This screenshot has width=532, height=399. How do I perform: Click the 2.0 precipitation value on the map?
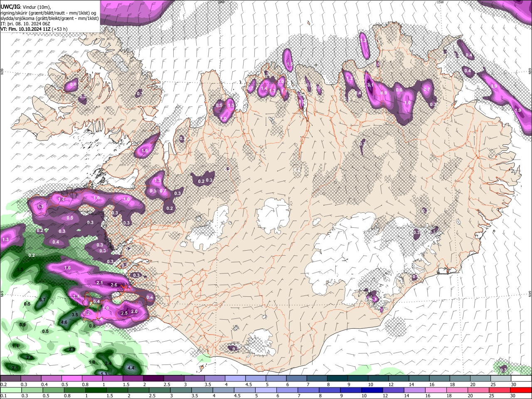(134, 311)
